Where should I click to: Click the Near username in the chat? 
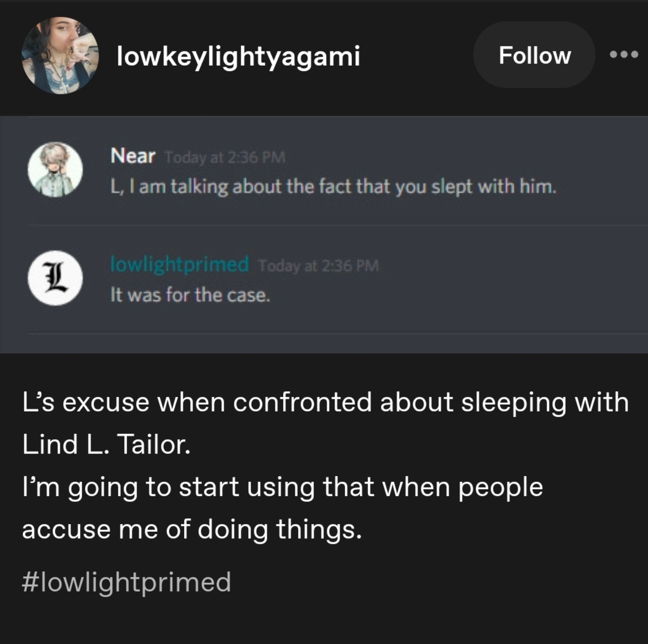(x=133, y=156)
